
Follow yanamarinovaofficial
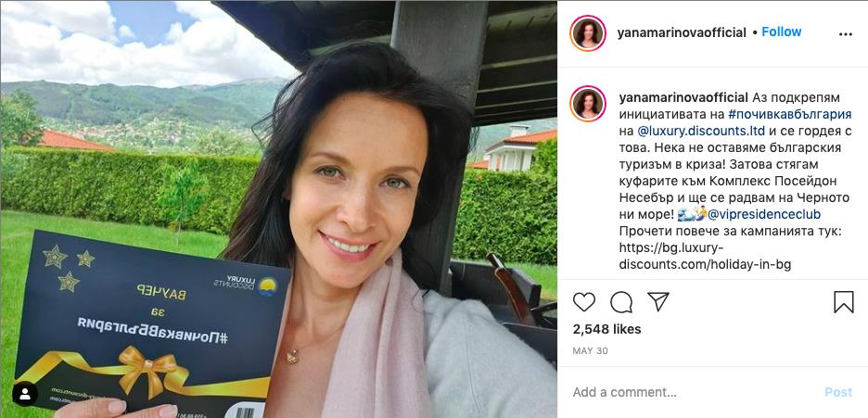pyautogui.click(x=781, y=32)
